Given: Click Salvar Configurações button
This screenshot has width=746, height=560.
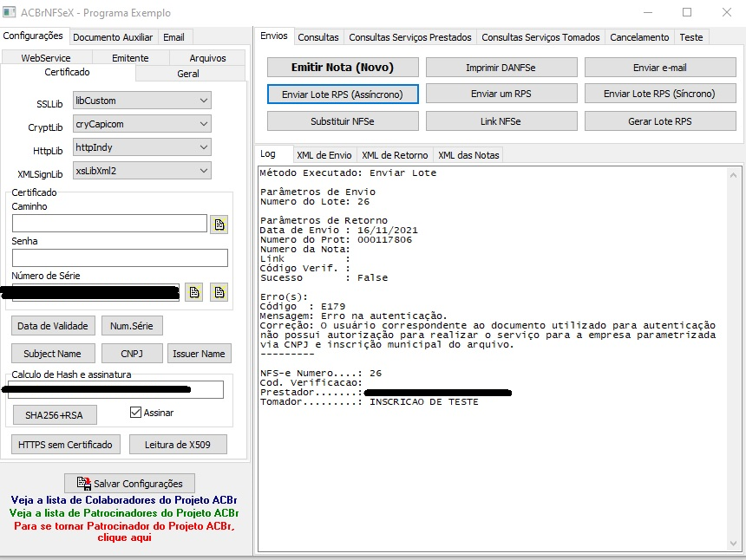Looking at the screenshot, I should [x=129, y=484].
